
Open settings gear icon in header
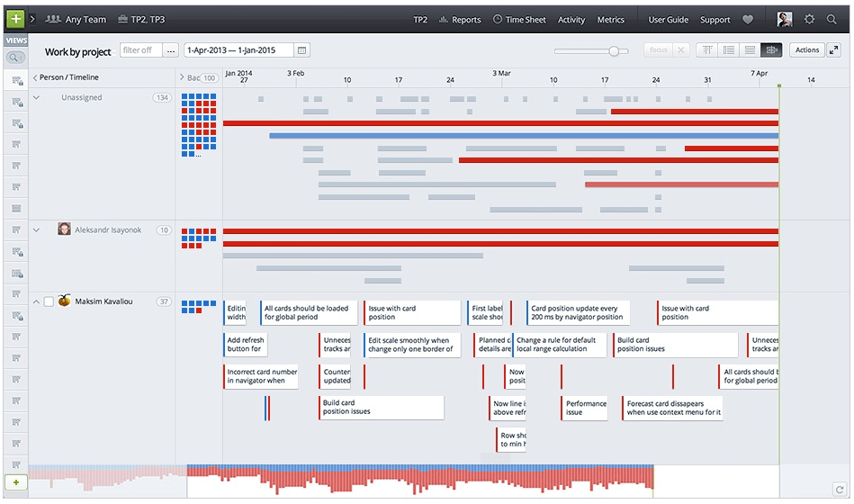point(809,19)
